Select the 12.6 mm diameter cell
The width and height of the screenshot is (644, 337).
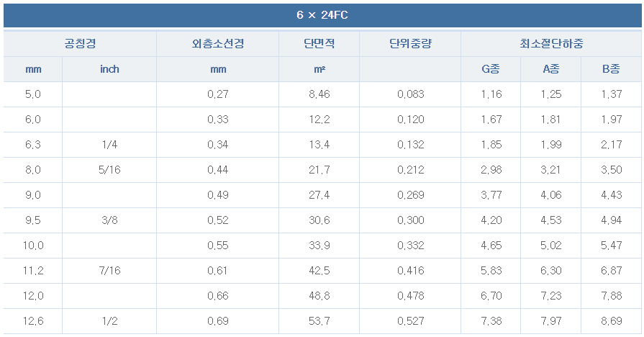pyautogui.click(x=33, y=321)
